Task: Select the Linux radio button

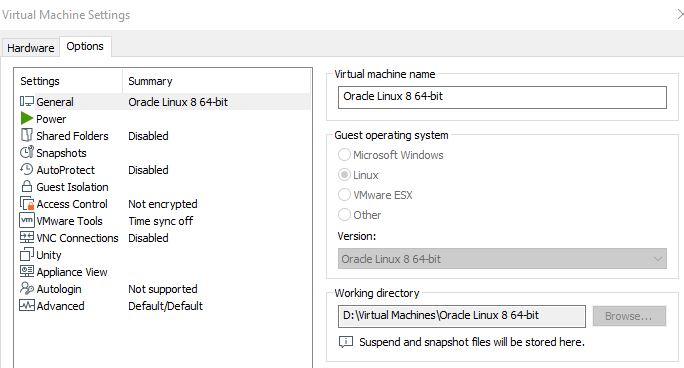Action: (344, 175)
